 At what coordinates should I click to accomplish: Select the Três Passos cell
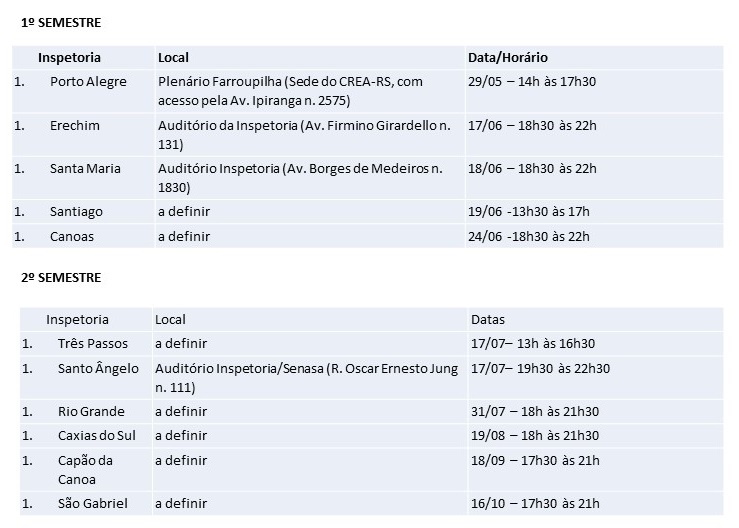coord(93,343)
